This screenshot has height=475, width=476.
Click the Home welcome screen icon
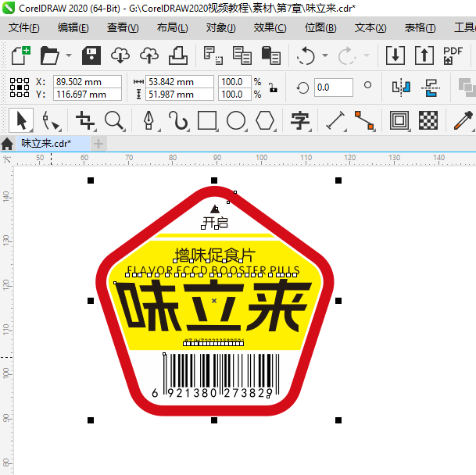[7, 144]
